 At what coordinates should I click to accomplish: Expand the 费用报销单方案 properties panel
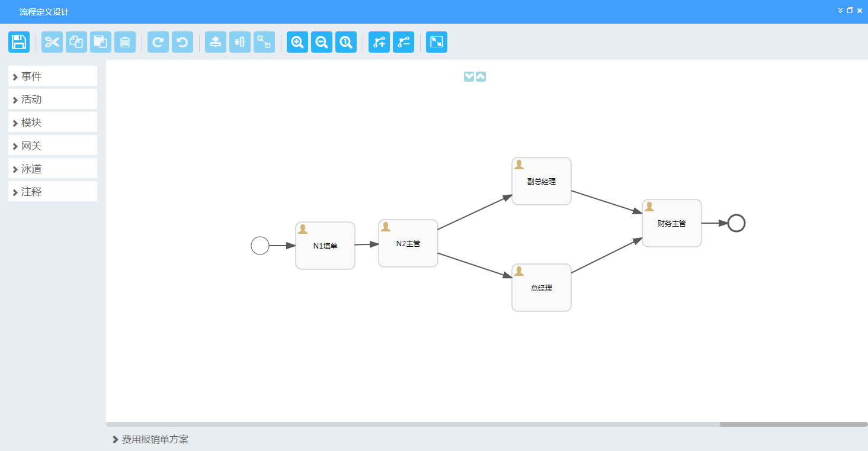(x=150, y=439)
